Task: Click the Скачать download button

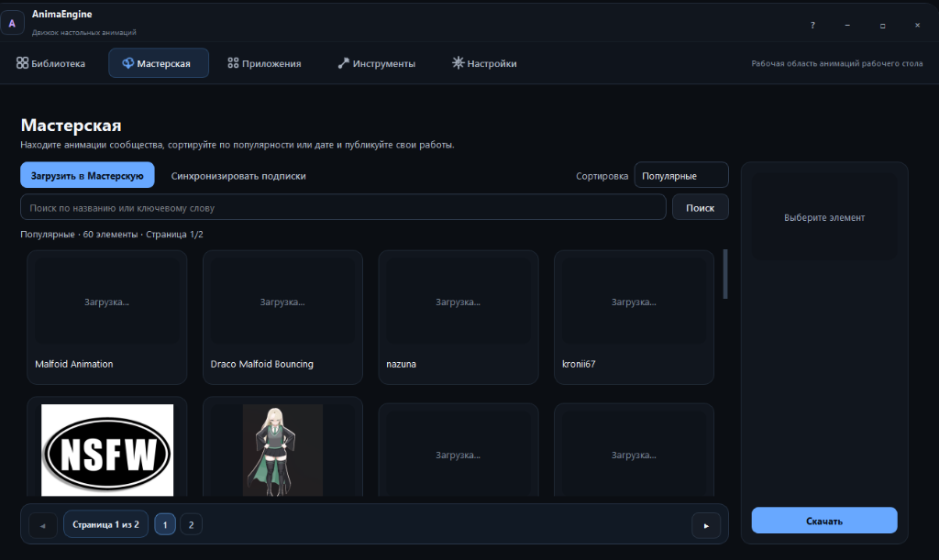Action: (824, 521)
